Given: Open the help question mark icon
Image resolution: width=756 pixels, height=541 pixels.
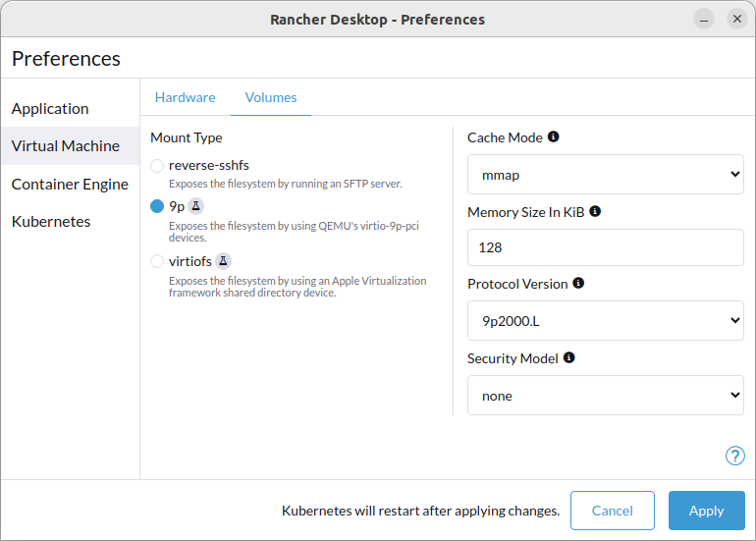Looking at the screenshot, I should point(734,456).
